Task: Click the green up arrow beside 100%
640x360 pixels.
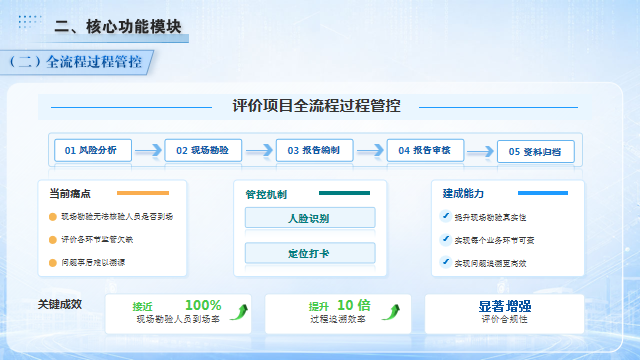Action: (x=239, y=312)
